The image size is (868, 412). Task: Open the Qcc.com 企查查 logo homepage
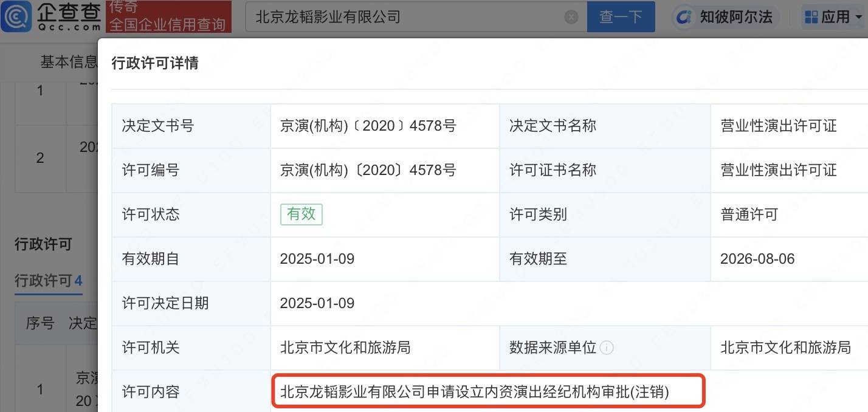pos(51,16)
